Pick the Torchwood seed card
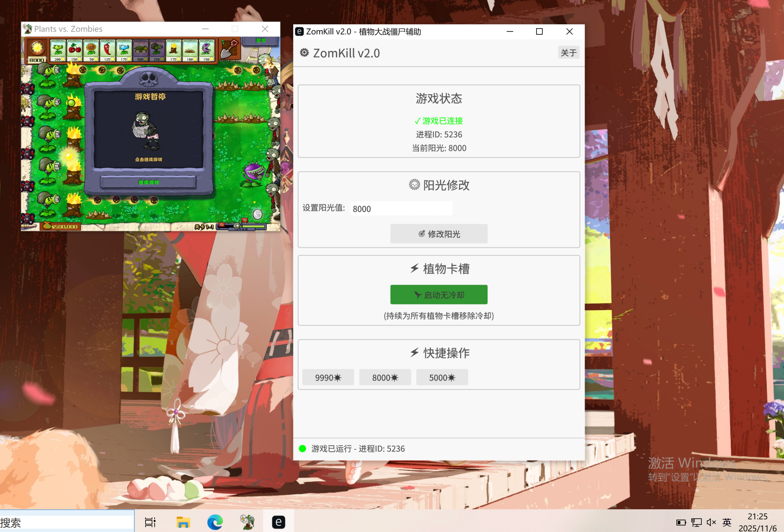Viewport: 784px width, 532px height. 173,50
